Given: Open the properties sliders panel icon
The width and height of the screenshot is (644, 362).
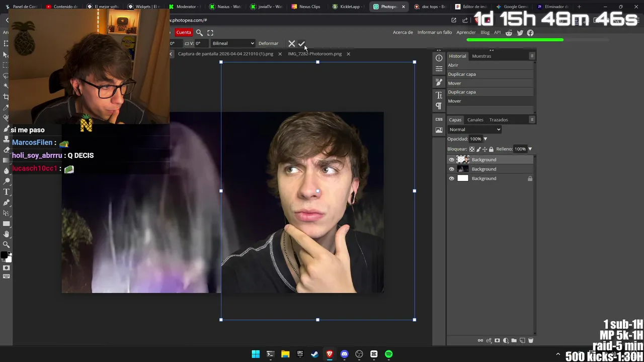Looking at the screenshot, I should [x=439, y=69].
